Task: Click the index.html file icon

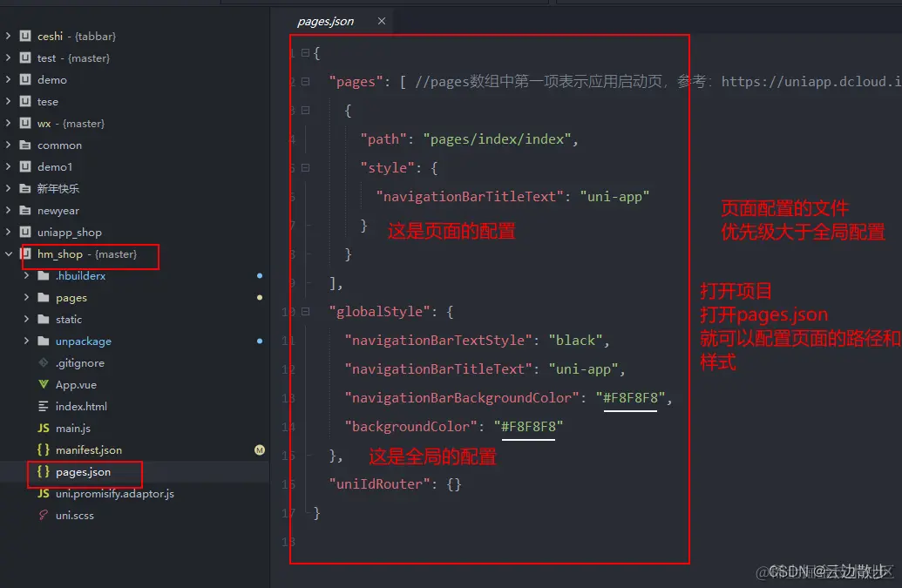Action: pos(44,406)
